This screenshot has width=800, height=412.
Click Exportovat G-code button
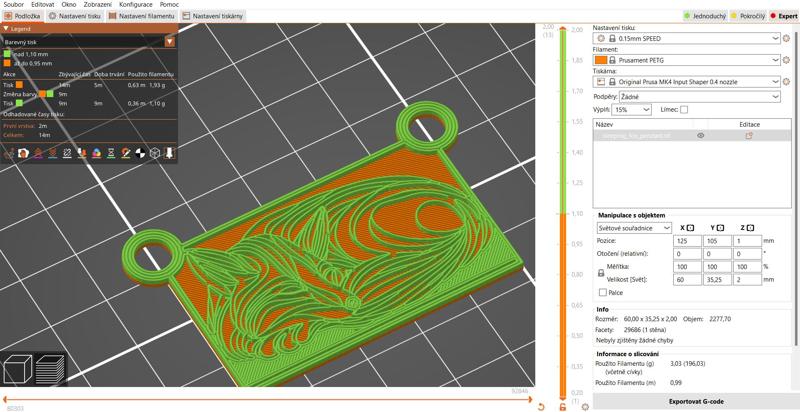pos(695,401)
